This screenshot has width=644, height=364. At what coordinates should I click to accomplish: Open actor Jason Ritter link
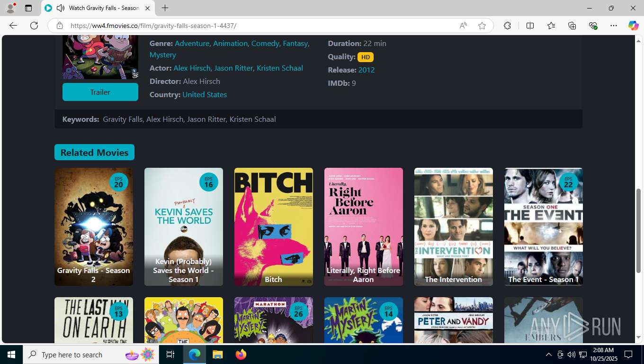click(233, 68)
